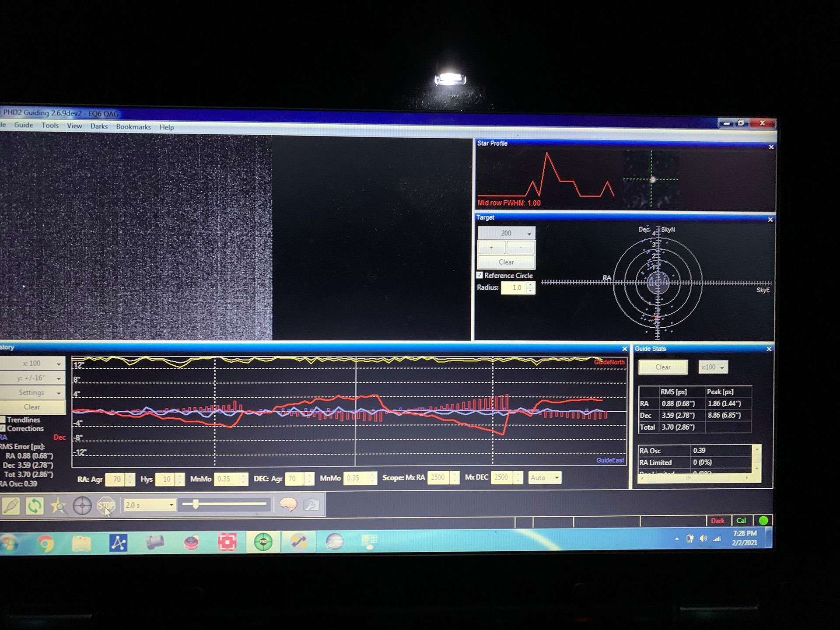Open the View menu

[74, 126]
